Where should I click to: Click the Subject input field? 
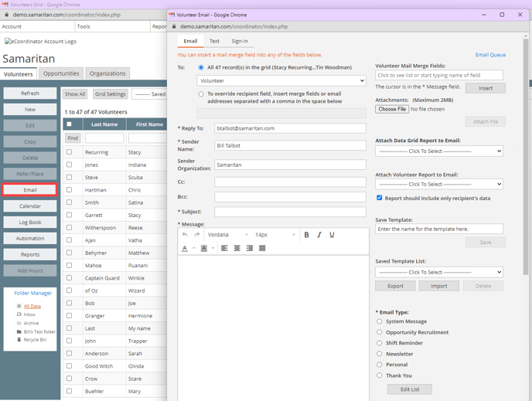tap(290, 212)
